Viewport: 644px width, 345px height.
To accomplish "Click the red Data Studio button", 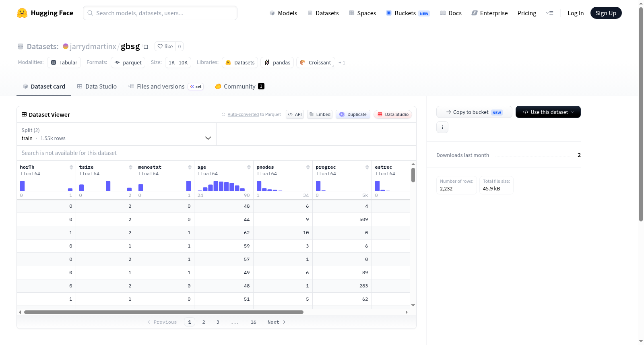I will coord(393,114).
